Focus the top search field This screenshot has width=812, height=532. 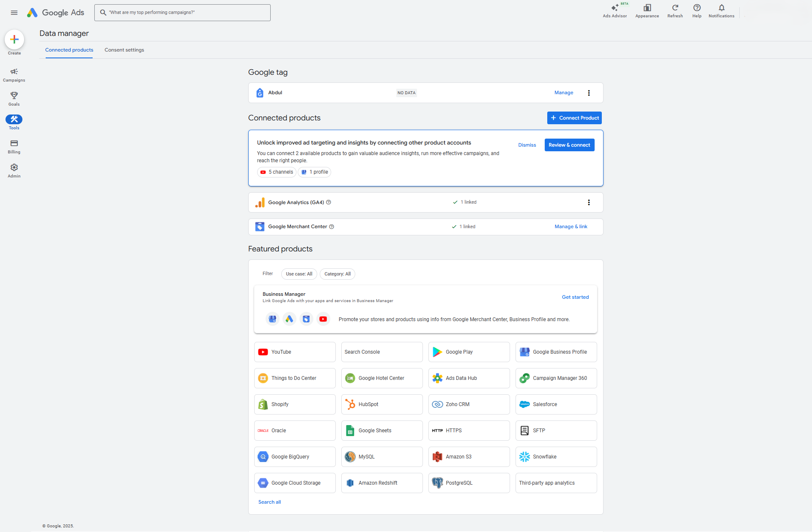click(182, 13)
